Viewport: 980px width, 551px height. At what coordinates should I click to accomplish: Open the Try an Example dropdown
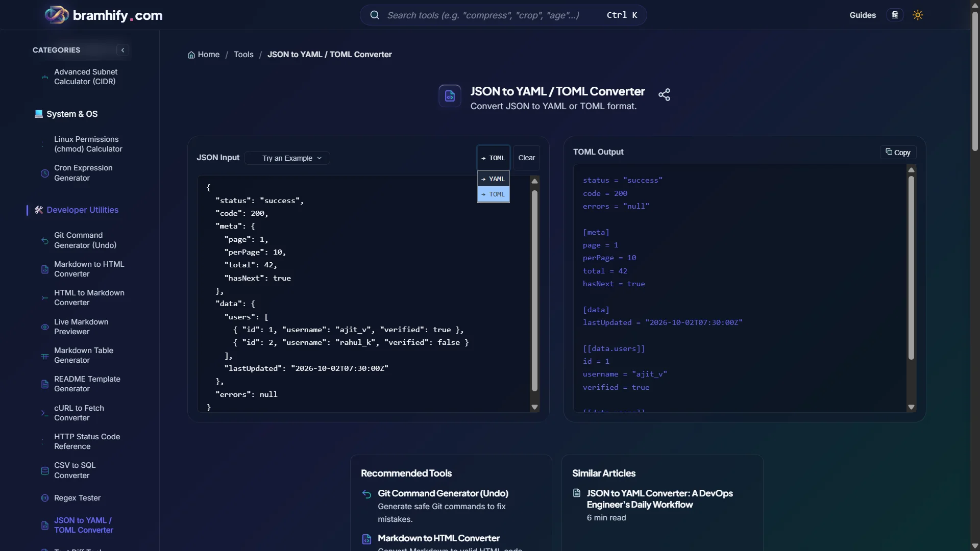pyautogui.click(x=287, y=158)
